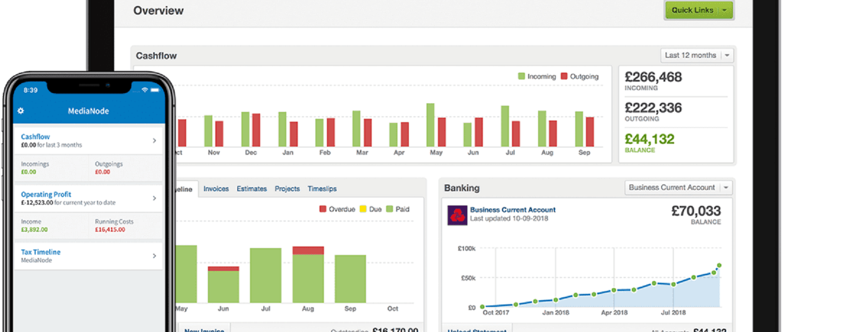Screen dimensions: 868x332
Task: Open the Business Current Account link
Action: coord(513,210)
